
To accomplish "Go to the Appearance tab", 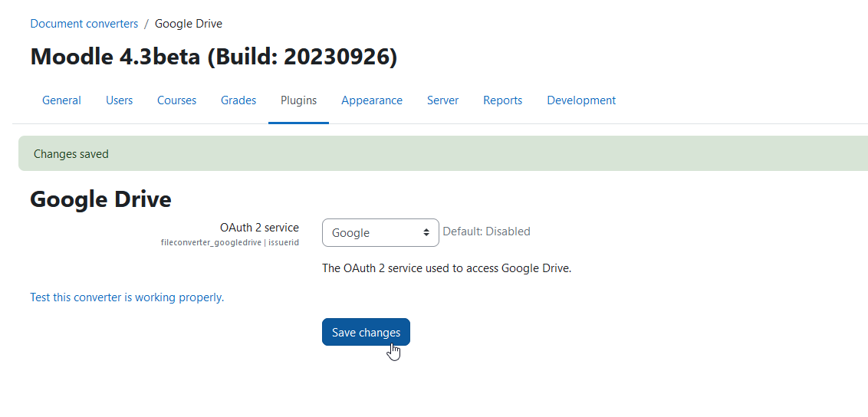I will [372, 100].
